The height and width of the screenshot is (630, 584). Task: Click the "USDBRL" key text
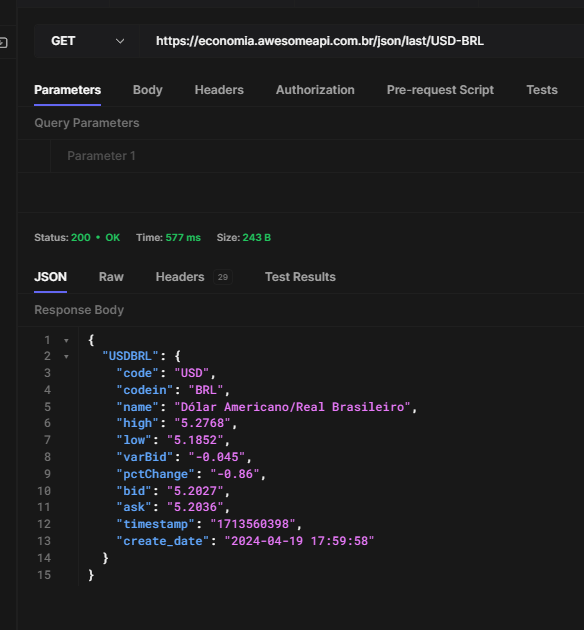coord(131,356)
